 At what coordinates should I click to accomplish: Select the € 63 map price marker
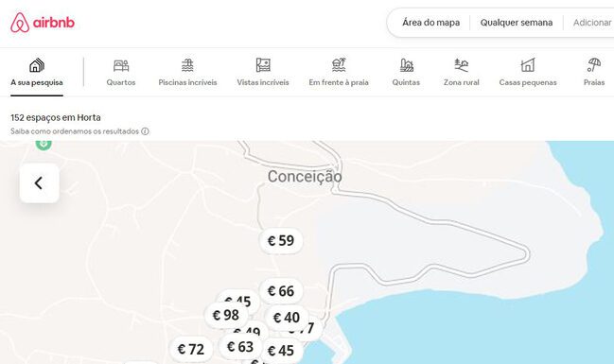click(x=240, y=346)
